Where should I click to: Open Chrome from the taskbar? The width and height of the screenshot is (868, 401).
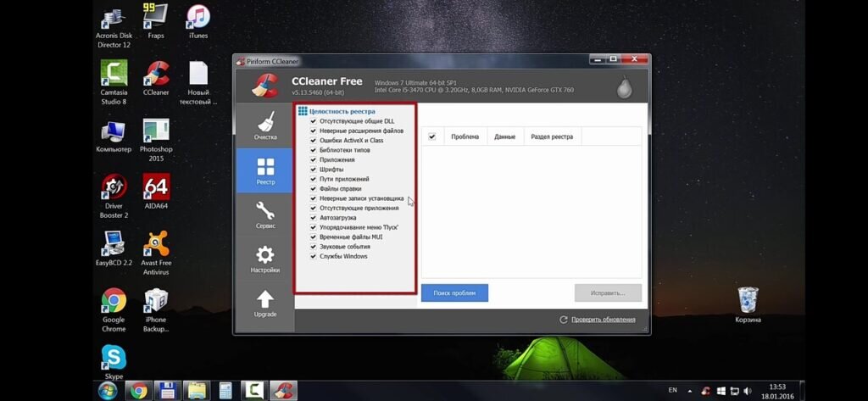pyautogui.click(x=138, y=391)
